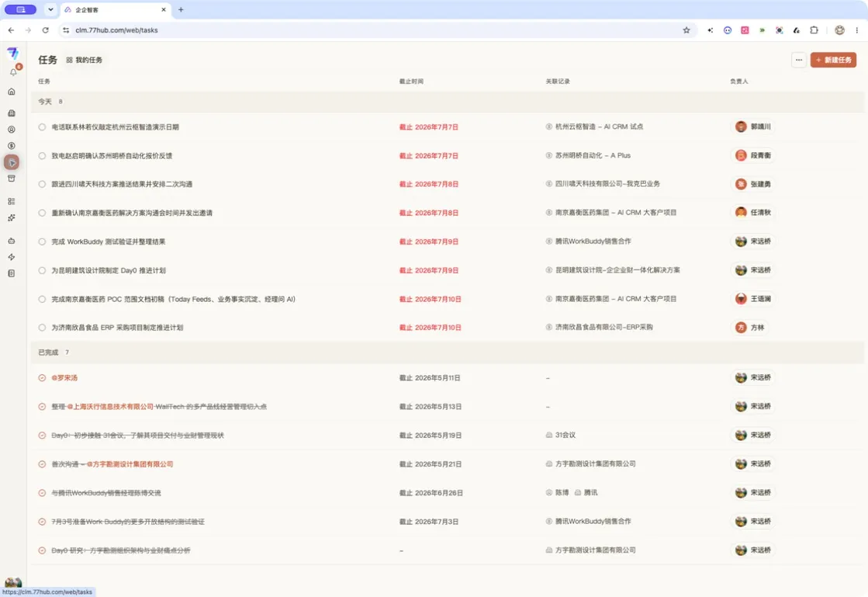Select the 企企智客 browser tab
This screenshot has height=597, width=868.
point(114,9)
